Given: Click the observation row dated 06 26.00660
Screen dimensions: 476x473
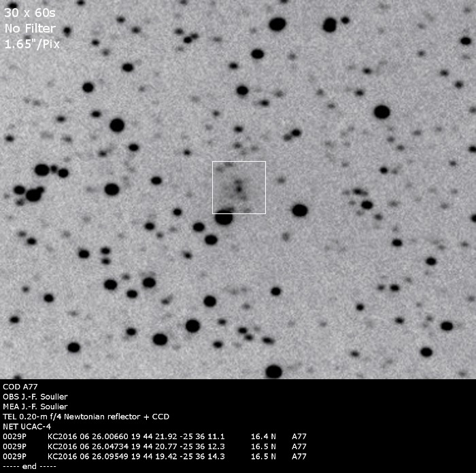Looking at the screenshot, I should coord(154,436).
